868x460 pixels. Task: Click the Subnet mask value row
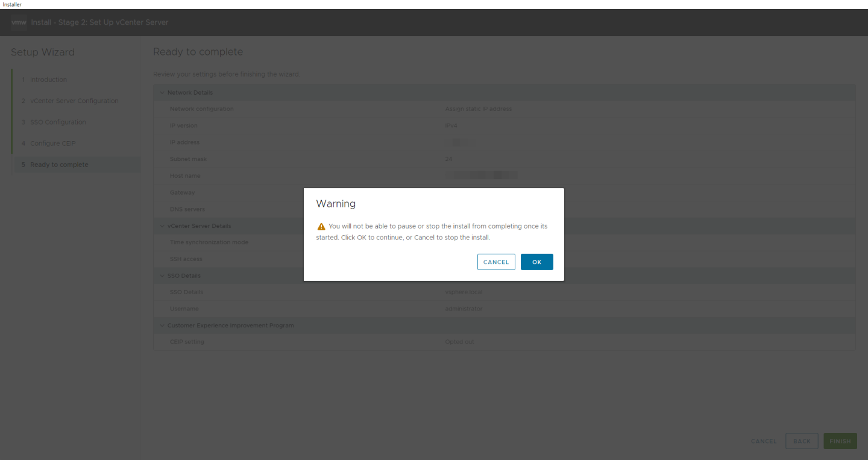(449, 159)
